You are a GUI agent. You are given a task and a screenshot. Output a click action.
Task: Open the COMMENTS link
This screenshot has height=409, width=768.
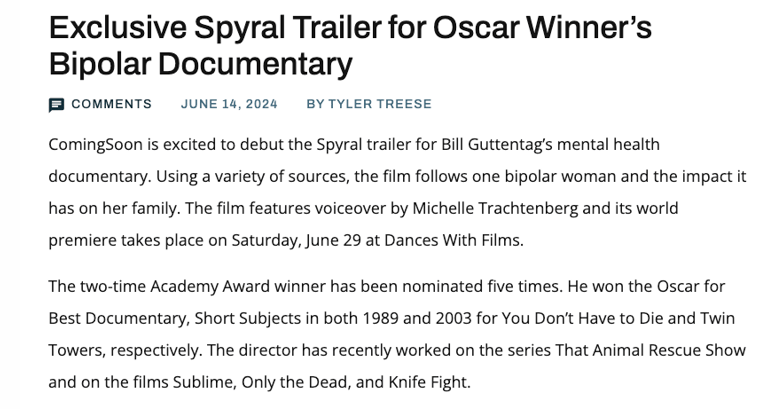[x=112, y=104]
